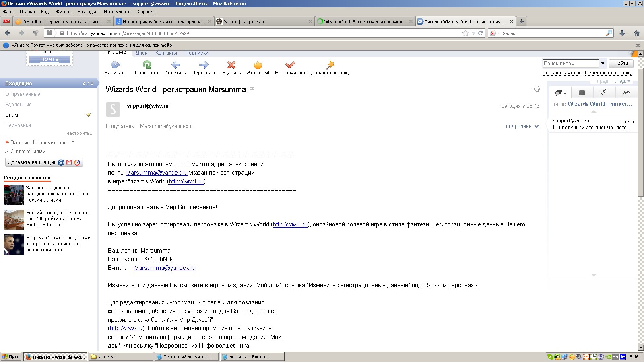Viewport: 644px width, 362px height.
Task: Open the Контакты tab in Yandex Mail
Action: coord(166,53)
